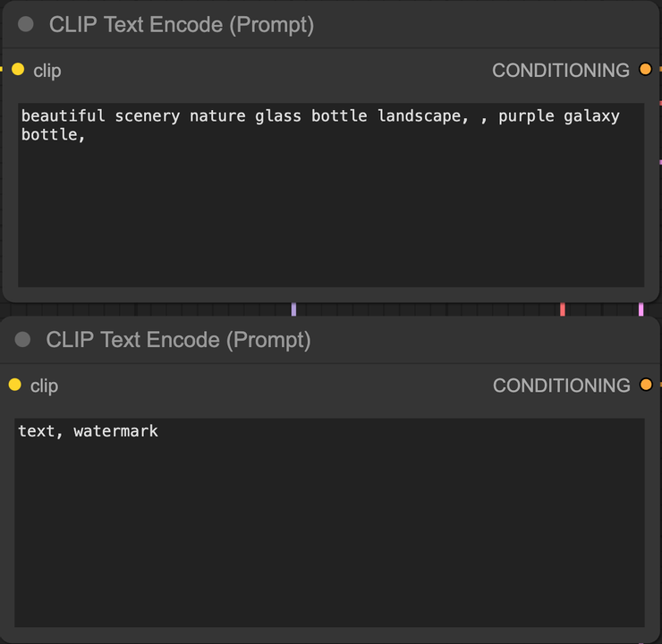Screen dimensions: 662x644
Task: Select the pink link wire between the nodes
Action: tap(641, 309)
